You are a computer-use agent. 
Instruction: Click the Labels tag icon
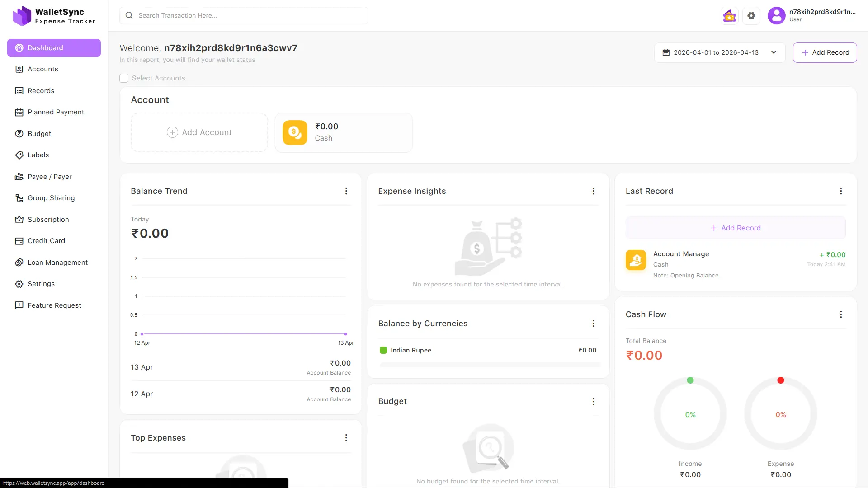point(19,155)
